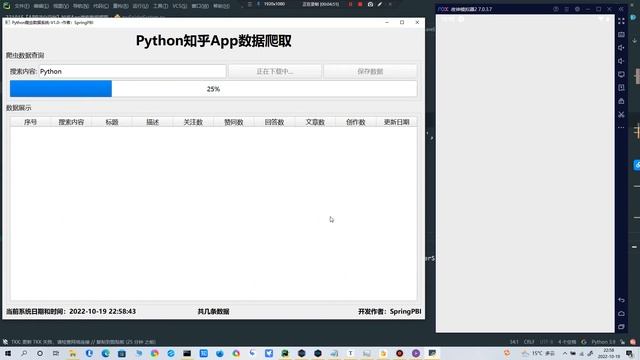Open Microsoft Edge from taskbar
Screen dimensions: 640x360
click(x=106, y=353)
